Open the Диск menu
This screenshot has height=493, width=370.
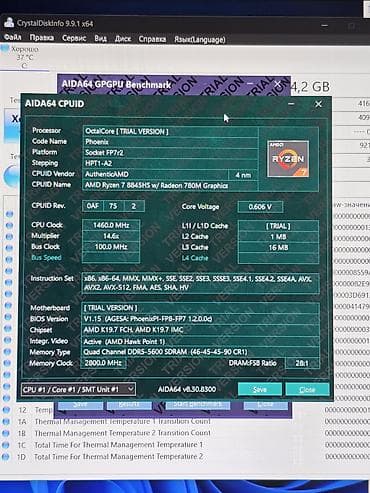point(123,39)
